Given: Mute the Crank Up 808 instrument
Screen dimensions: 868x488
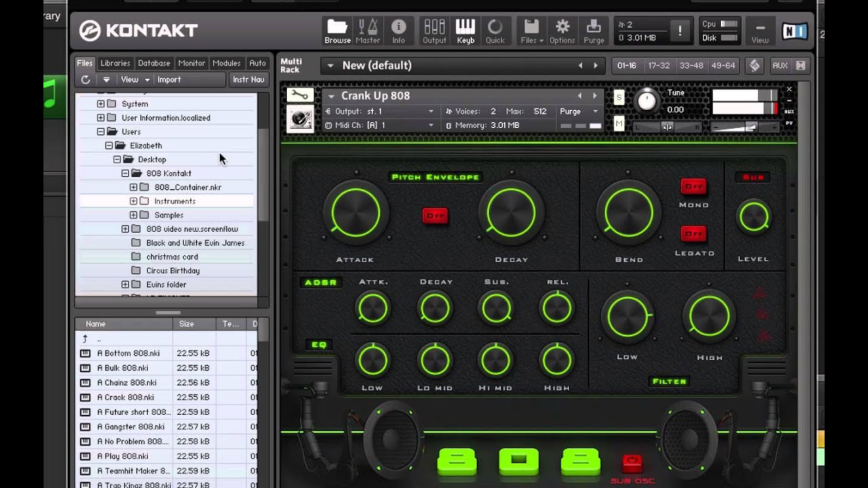Looking at the screenshot, I should click(618, 123).
